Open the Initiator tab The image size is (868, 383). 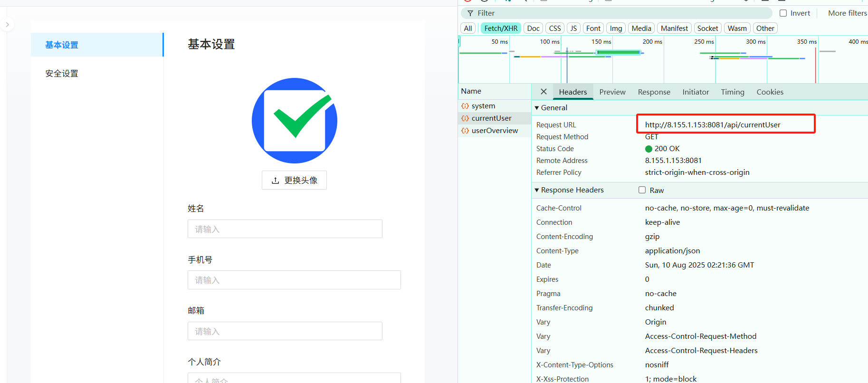[x=696, y=92]
